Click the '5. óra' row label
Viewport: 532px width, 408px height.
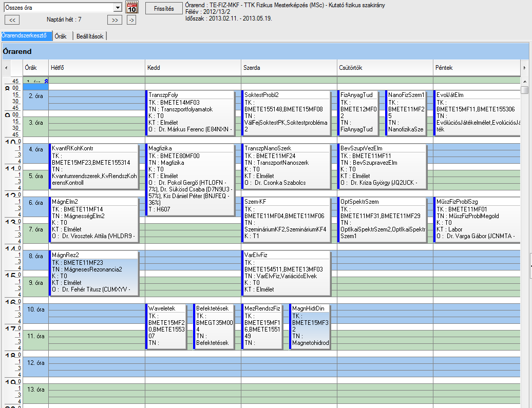click(35, 177)
